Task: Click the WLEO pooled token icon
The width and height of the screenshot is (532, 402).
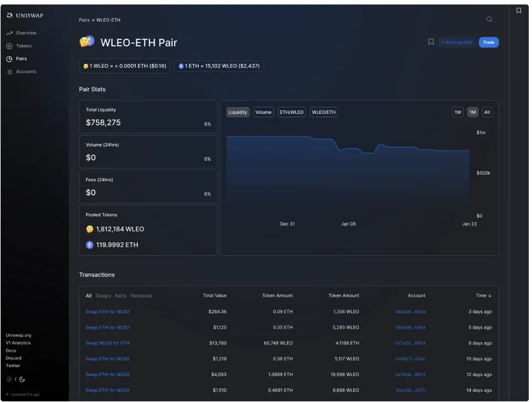Action: [x=89, y=229]
